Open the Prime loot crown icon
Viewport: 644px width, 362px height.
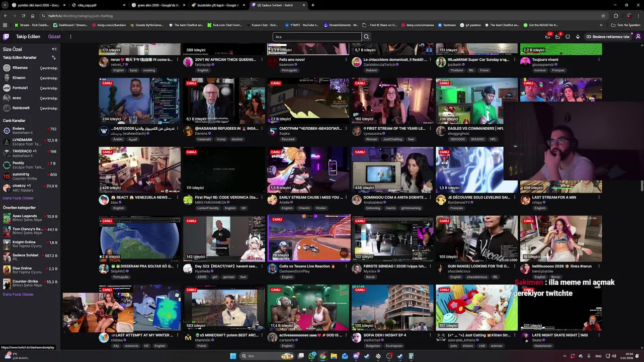[x=547, y=37]
